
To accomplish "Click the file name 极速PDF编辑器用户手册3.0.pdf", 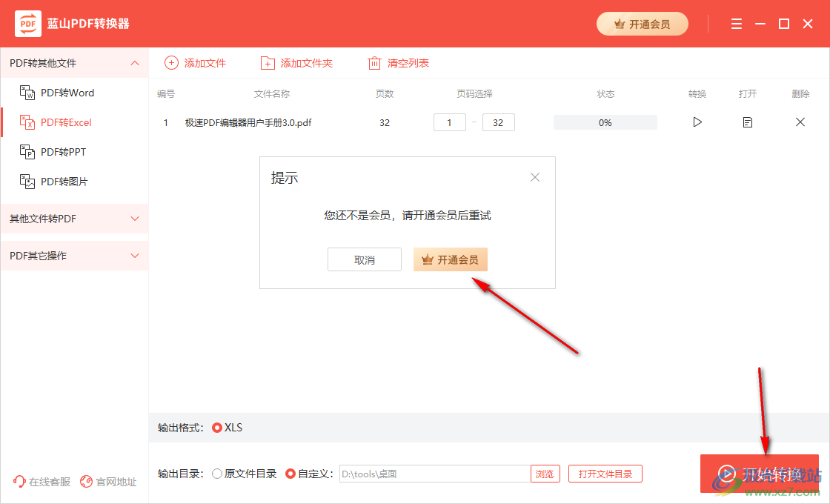I will pos(248,123).
